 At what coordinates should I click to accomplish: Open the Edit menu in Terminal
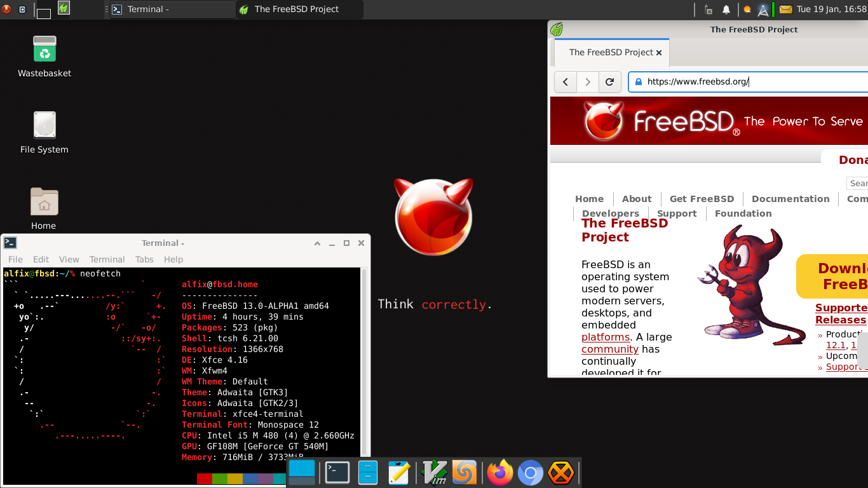[41, 259]
